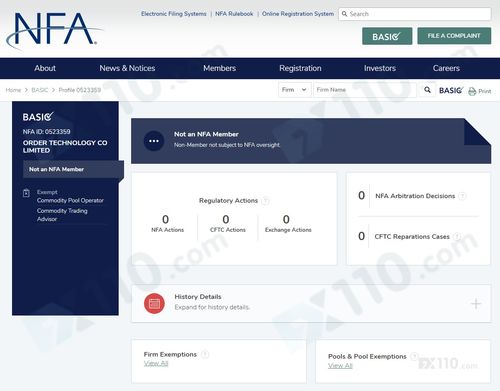Image resolution: width=500 pixels, height=391 pixels.
Task: Click the File a Complaint button
Action: pyautogui.click(x=454, y=36)
